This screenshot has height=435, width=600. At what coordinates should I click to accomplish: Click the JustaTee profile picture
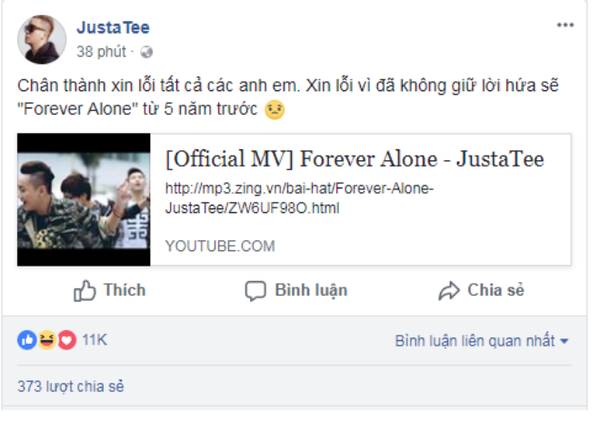(x=41, y=39)
